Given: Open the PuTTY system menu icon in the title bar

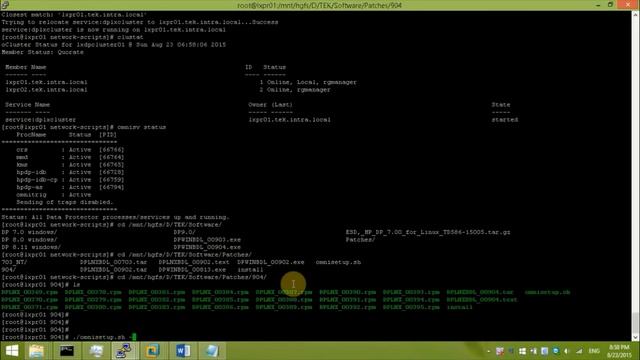Looking at the screenshot, I should click(x=5, y=5).
